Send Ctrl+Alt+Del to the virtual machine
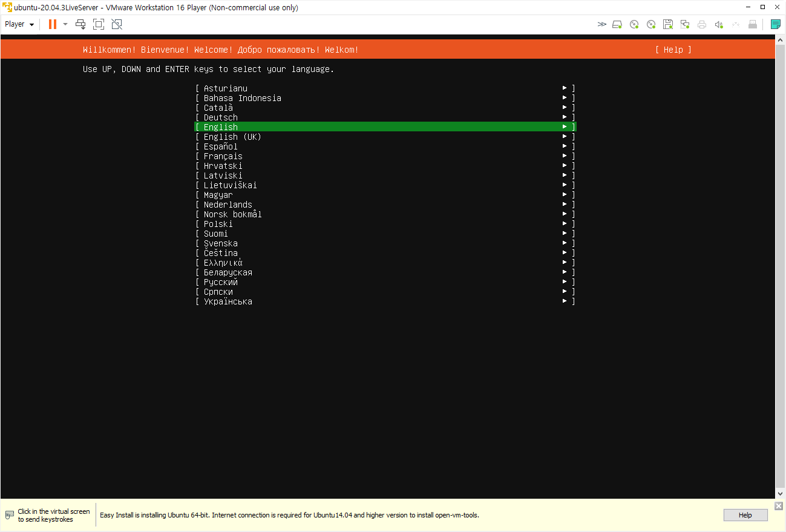This screenshot has height=532, width=786. (x=80, y=24)
